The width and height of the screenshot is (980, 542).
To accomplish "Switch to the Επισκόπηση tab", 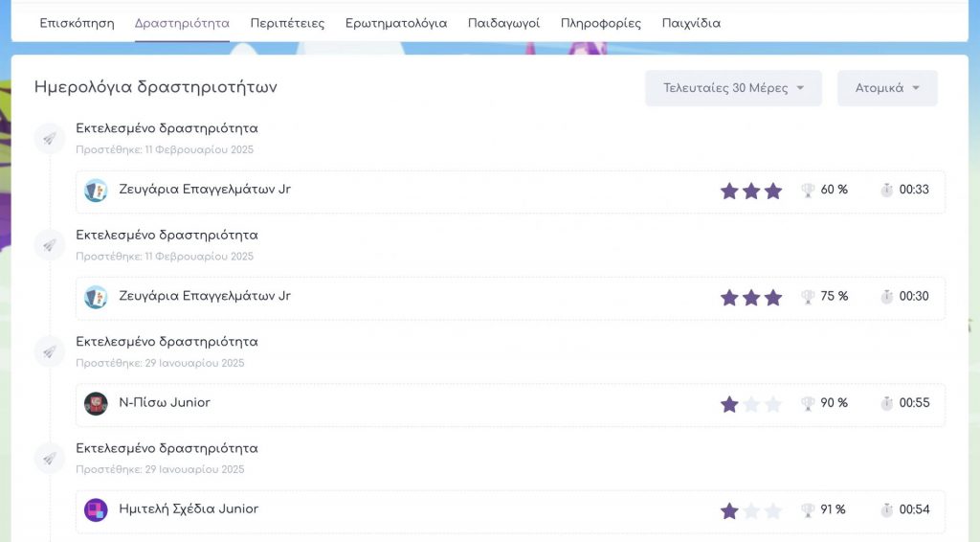I will pos(77,23).
